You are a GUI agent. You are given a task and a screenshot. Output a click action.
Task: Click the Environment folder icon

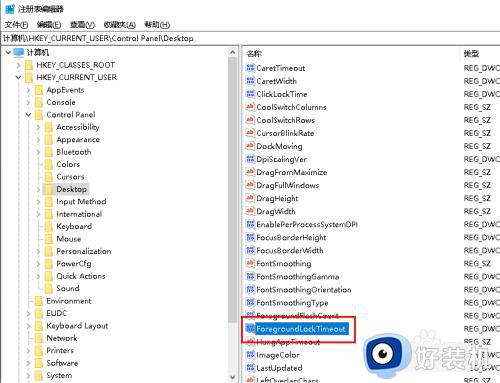click(x=39, y=301)
